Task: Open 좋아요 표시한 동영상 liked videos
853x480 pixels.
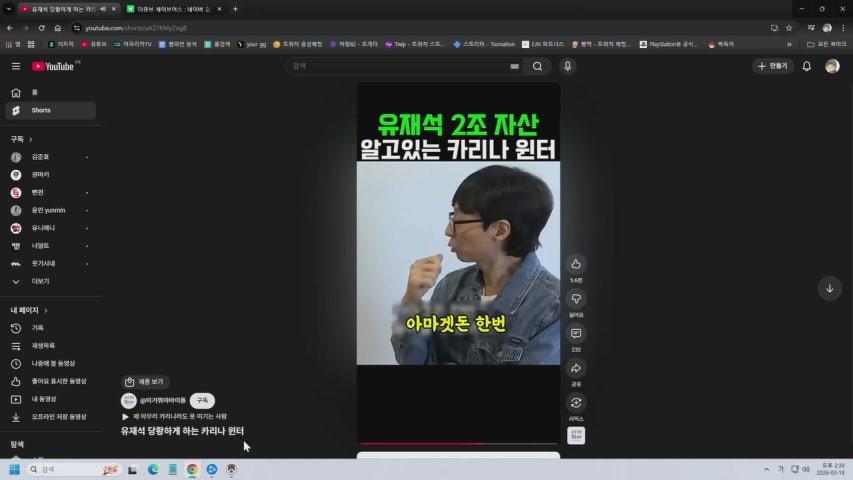Action: point(51,381)
